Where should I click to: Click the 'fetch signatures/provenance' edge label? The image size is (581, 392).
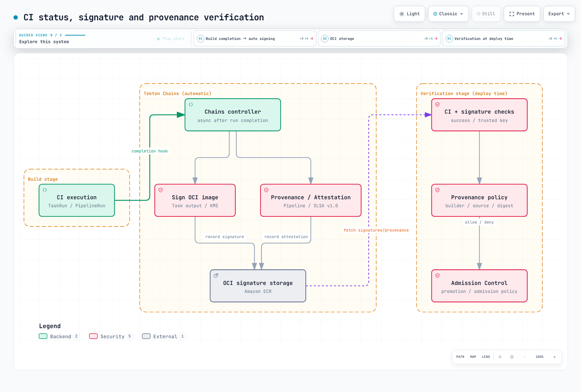(x=376, y=230)
